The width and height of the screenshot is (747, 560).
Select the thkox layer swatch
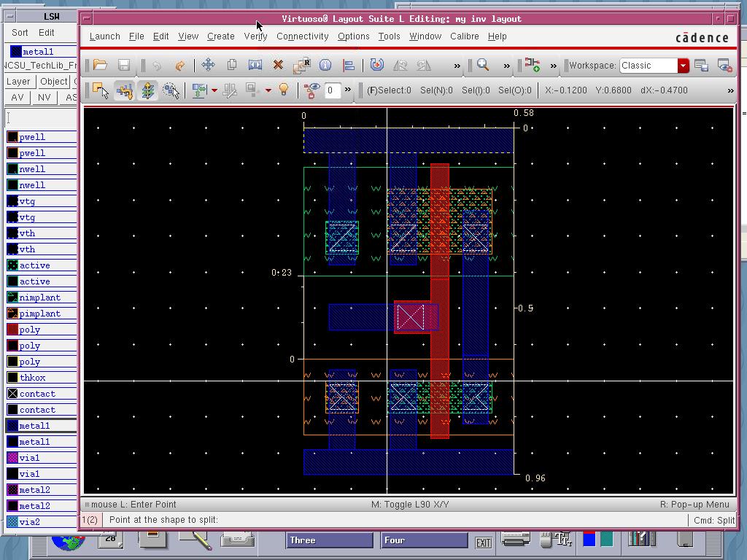[13, 378]
